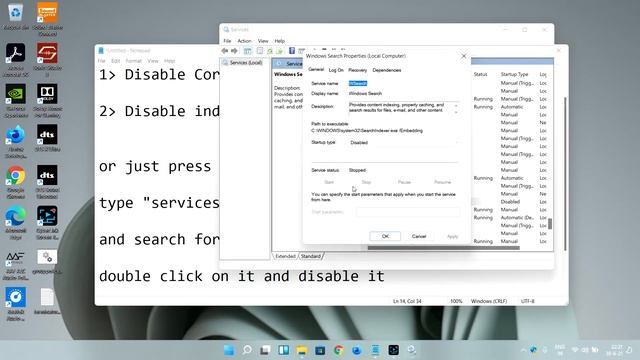Open View menu in Services window

point(263,41)
